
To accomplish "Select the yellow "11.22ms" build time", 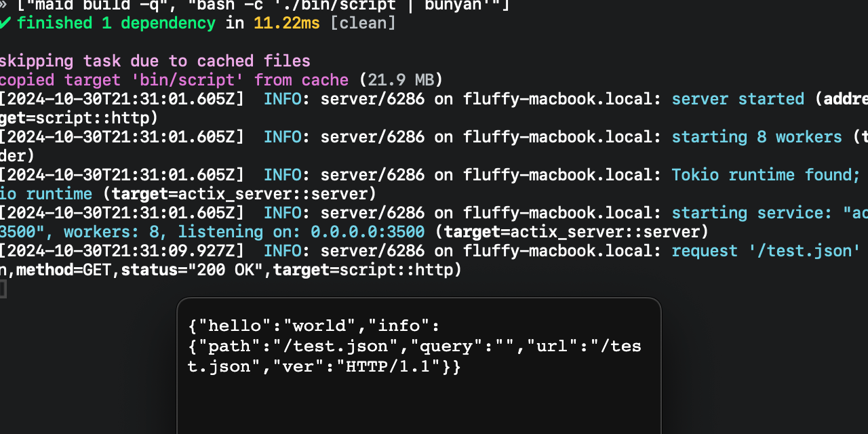I will click(288, 23).
